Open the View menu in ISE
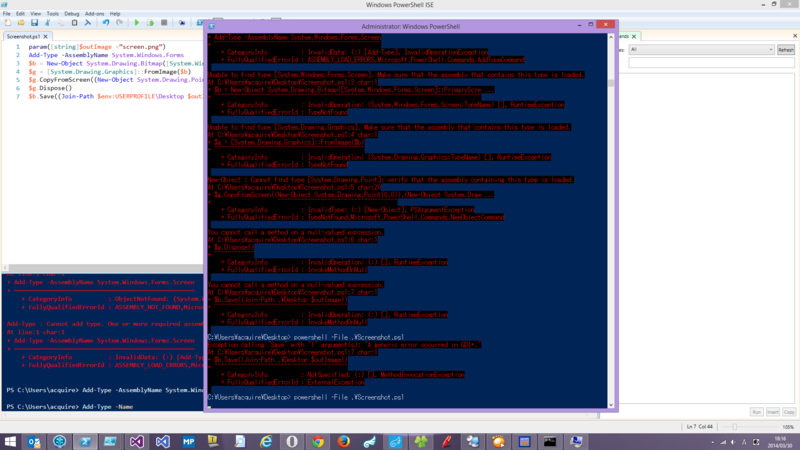800x450 pixels. click(x=36, y=14)
